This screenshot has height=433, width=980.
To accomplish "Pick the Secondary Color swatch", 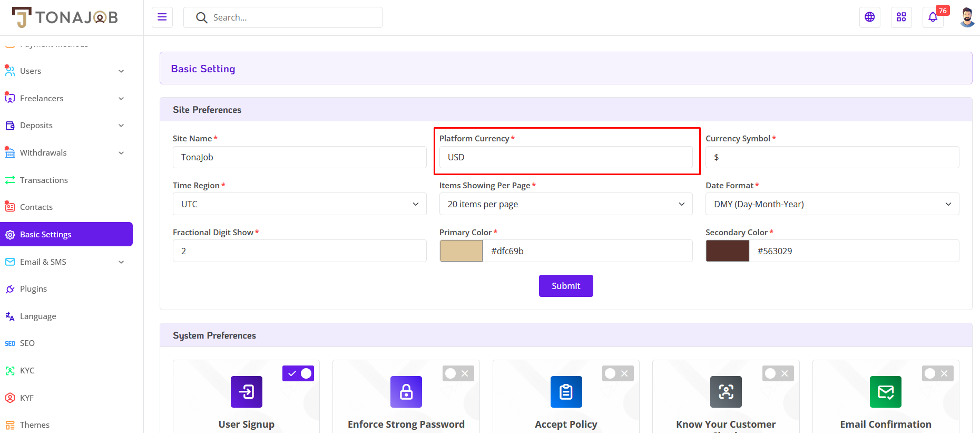I will [728, 251].
